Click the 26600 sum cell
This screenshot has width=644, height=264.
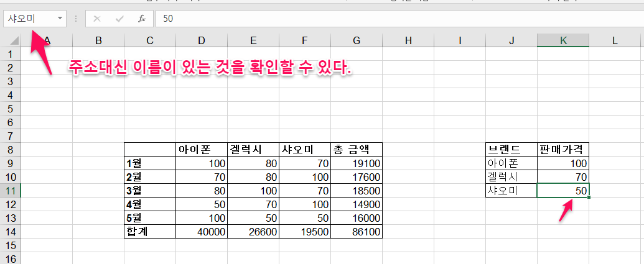click(x=253, y=232)
